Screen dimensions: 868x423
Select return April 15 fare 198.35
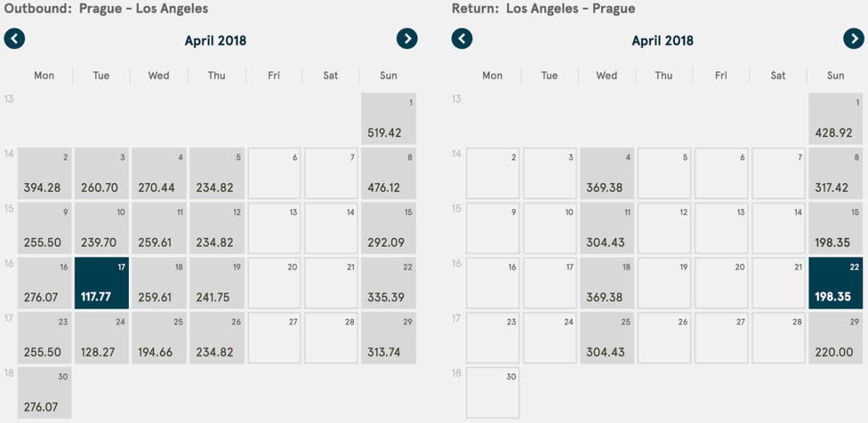click(x=836, y=228)
